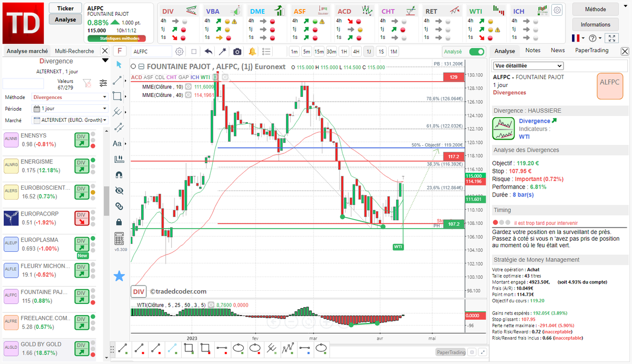Open the PaperTrading tab in right panel

[x=591, y=51]
